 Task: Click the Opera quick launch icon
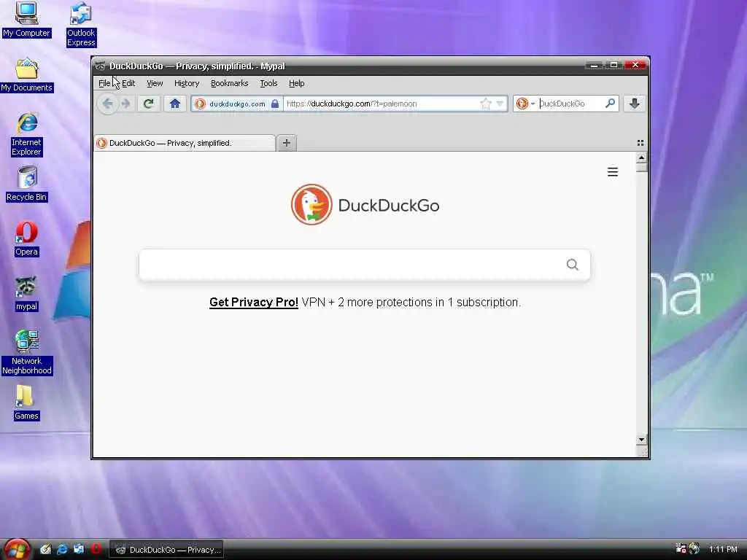pyautogui.click(x=96, y=549)
